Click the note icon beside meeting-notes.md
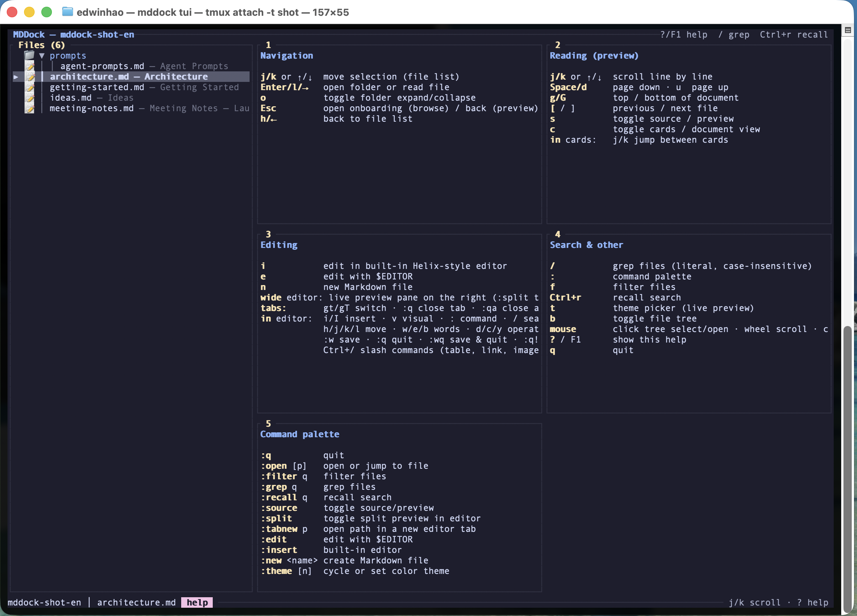Screen dimensions: 857x616 pos(29,109)
